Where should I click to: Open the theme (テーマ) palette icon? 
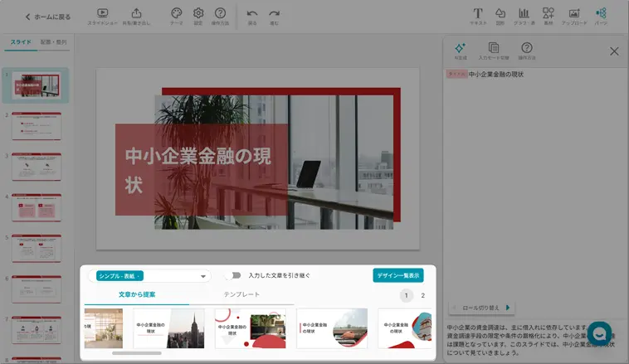(x=176, y=17)
